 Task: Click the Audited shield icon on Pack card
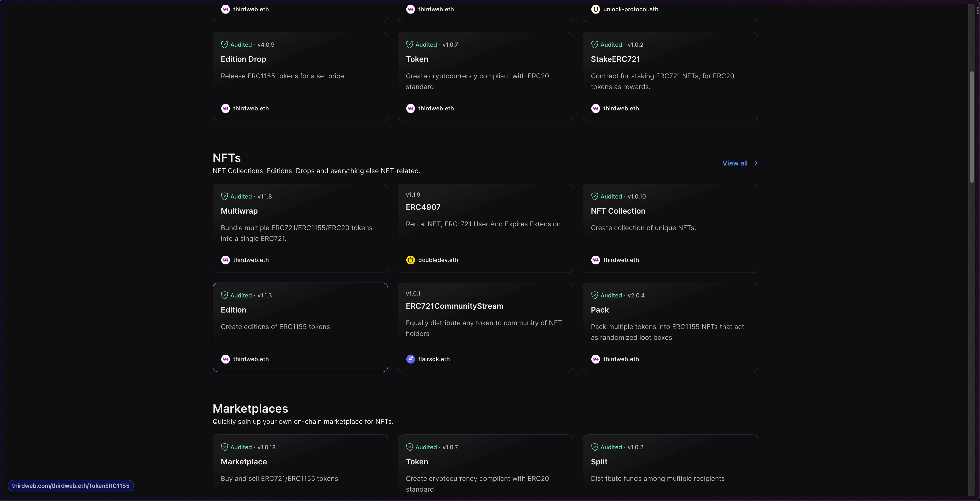coord(595,295)
